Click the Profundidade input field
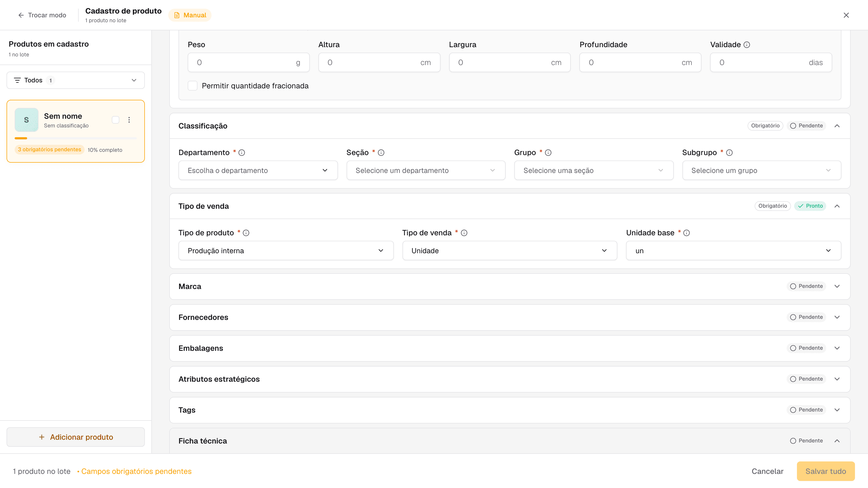868x488 pixels. [x=640, y=62]
